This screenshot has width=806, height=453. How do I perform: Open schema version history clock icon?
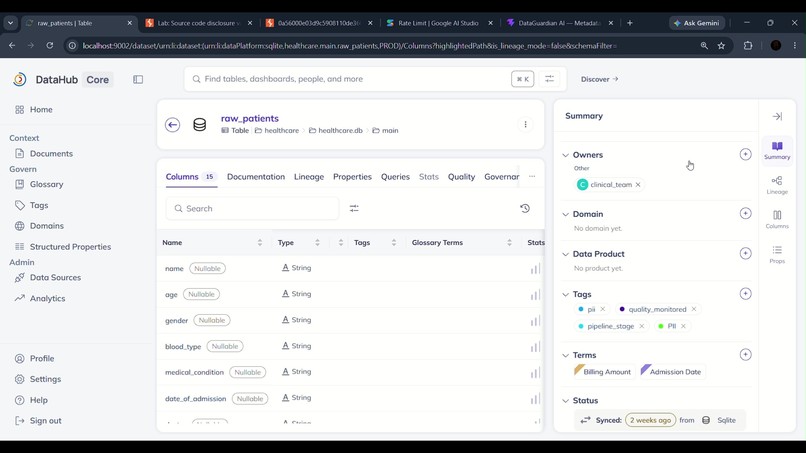525,208
